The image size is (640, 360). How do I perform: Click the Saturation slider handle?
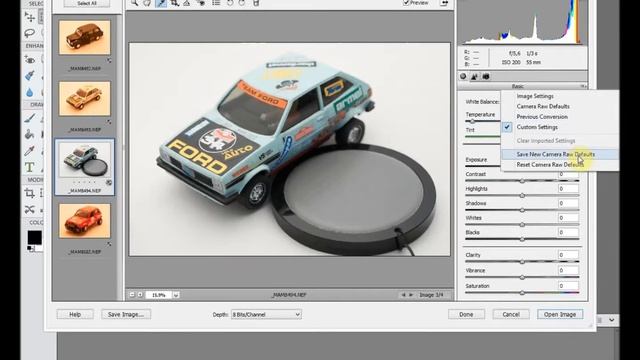point(522,293)
